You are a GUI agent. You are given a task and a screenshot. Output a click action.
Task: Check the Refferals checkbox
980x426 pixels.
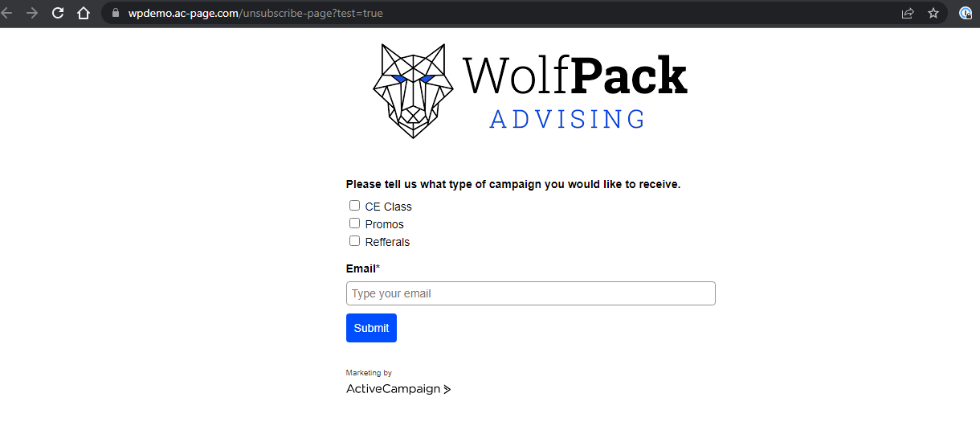(x=354, y=241)
